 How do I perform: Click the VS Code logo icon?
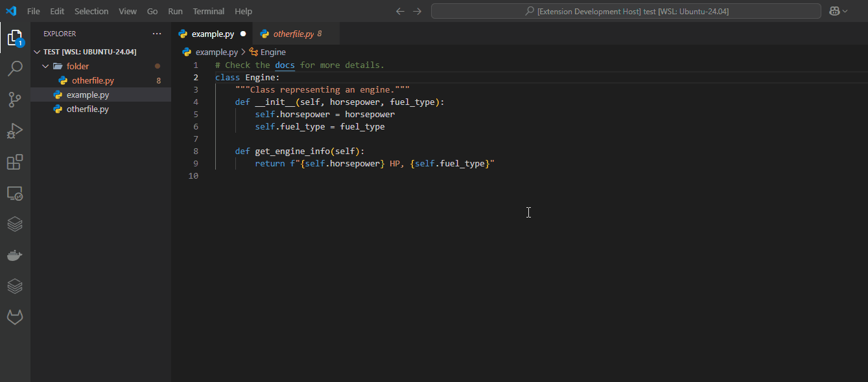tap(11, 11)
